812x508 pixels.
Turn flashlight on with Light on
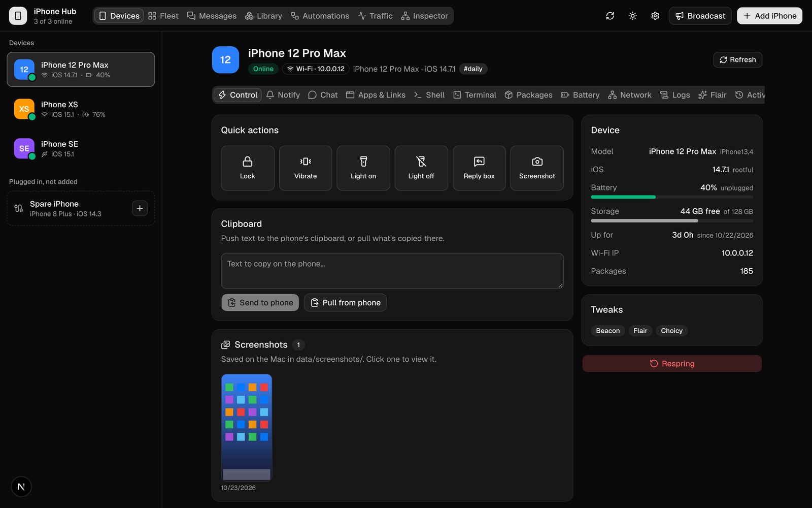click(x=363, y=168)
